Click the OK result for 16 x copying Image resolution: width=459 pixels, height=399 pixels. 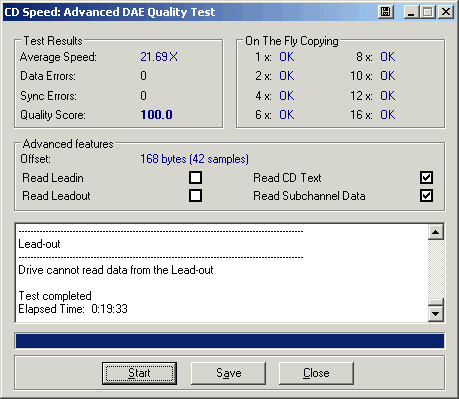point(388,115)
